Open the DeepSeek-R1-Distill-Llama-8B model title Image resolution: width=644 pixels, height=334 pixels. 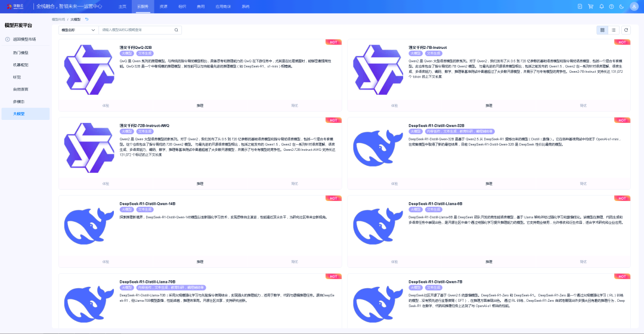[435, 204]
